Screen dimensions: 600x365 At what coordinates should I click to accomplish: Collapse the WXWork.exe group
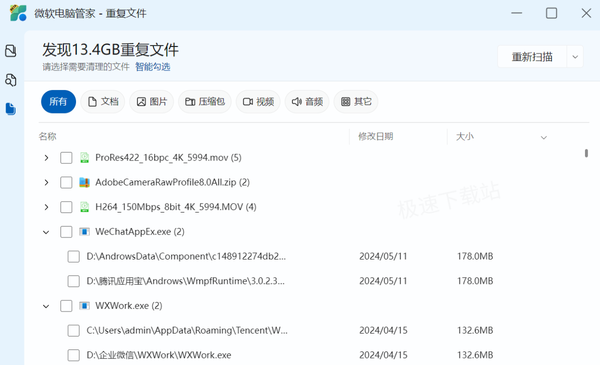[46, 306]
